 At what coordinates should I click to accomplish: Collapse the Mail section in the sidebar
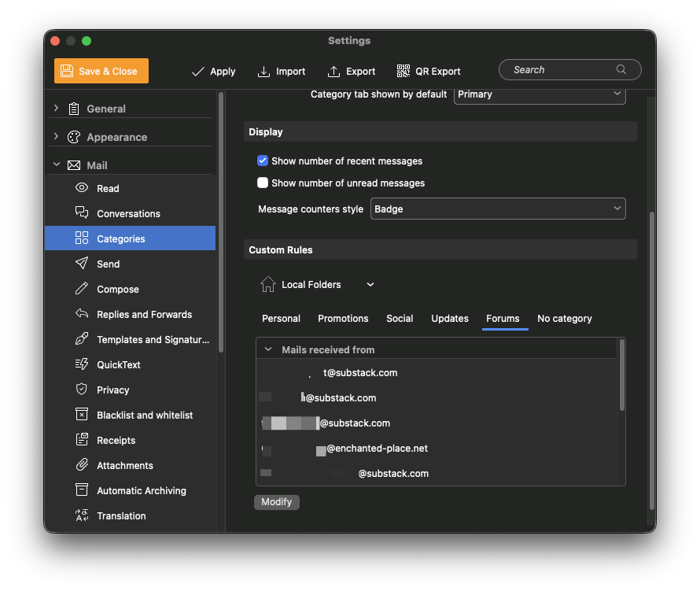[56, 165]
